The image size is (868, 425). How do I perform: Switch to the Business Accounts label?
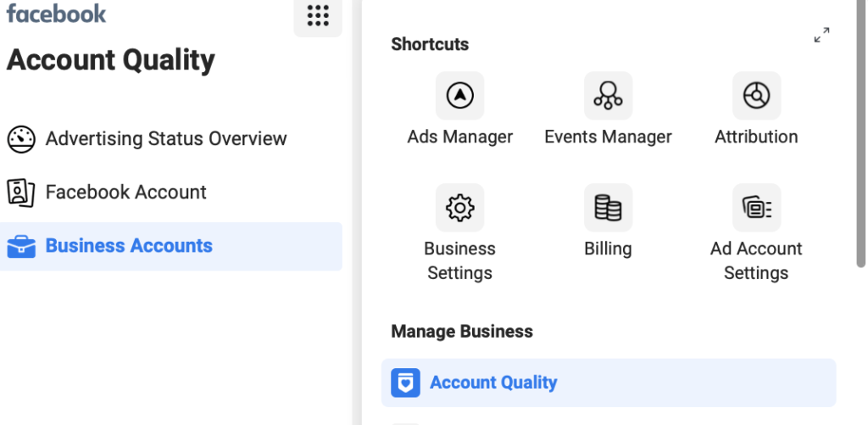[129, 246]
